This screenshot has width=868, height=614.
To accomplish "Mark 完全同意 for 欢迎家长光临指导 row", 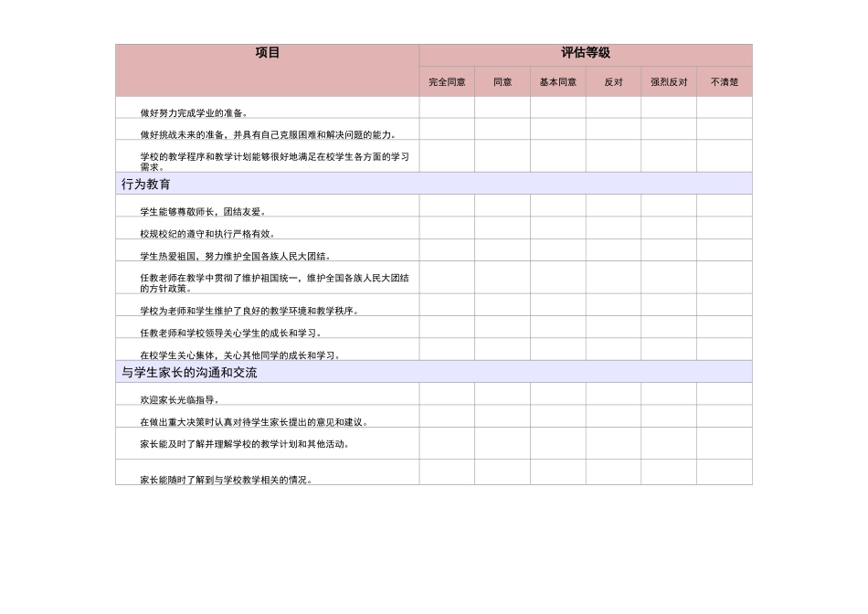I will (x=447, y=394).
